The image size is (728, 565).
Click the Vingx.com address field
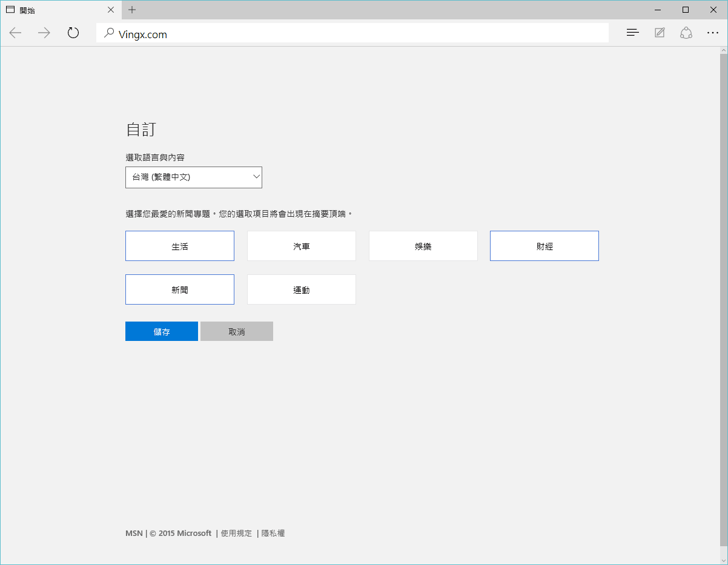click(352, 33)
